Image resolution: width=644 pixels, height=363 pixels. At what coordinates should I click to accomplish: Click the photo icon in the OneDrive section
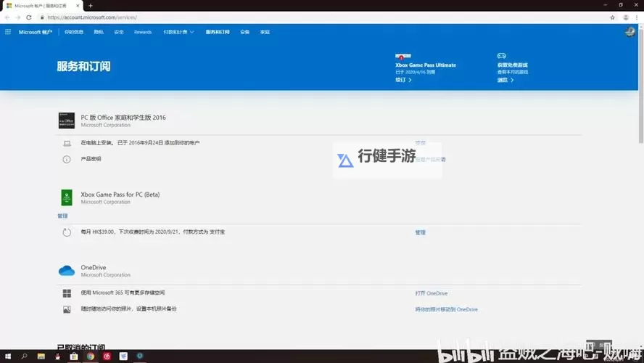(67, 309)
